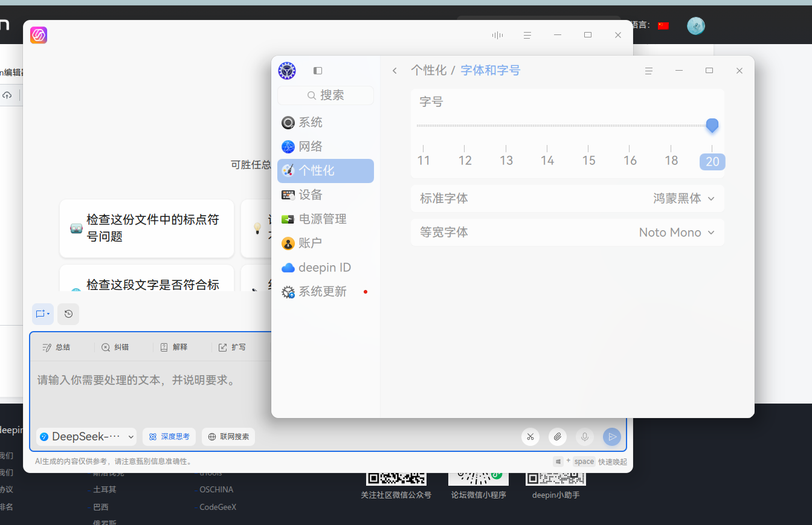Open the DeepSeek model selector dropdown
Image resolution: width=812 pixels, height=525 pixels.
pyautogui.click(x=86, y=437)
